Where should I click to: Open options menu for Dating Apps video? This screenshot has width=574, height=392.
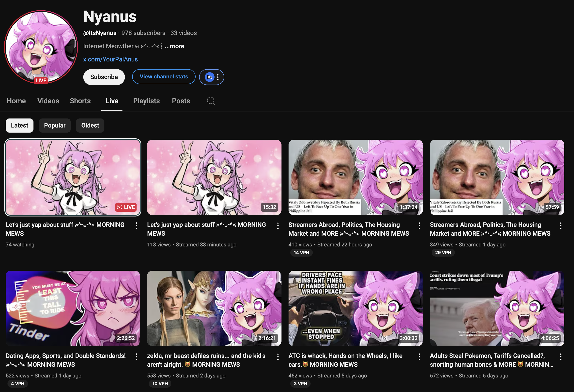coord(136,356)
